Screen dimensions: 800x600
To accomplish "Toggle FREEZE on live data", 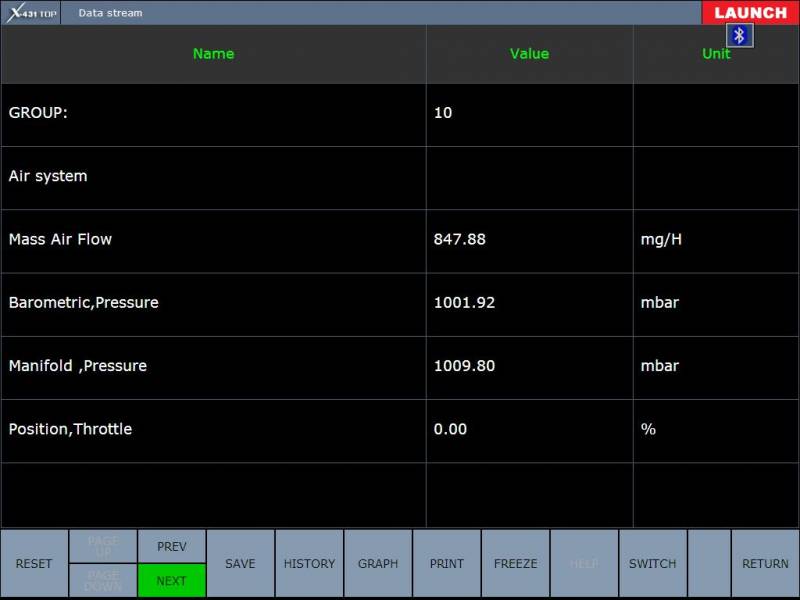I will (x=515, y=564).
